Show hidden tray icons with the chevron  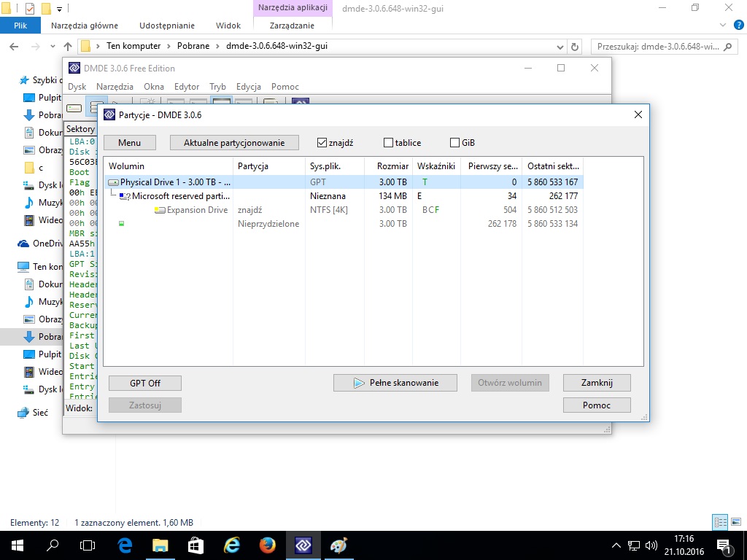[x=616, y=545]
